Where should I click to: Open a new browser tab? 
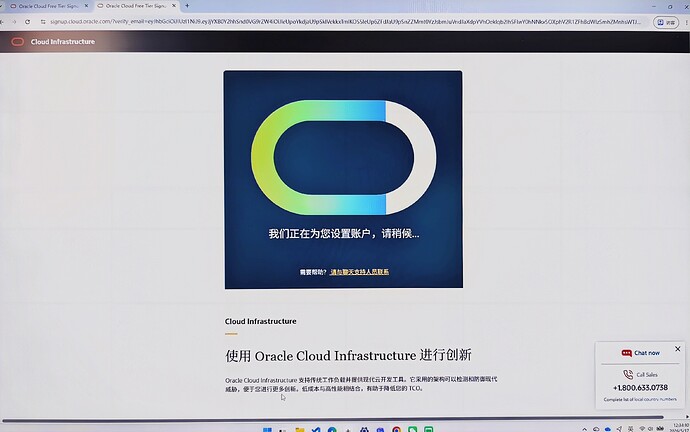pos(187,6)
